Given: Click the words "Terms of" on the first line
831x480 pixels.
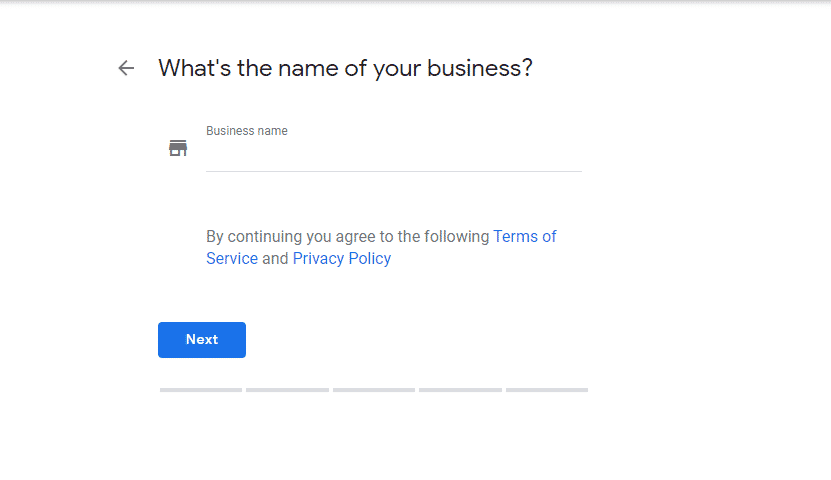Looking at the screenshot, I should pyautogui.click(x=525, y=237).
